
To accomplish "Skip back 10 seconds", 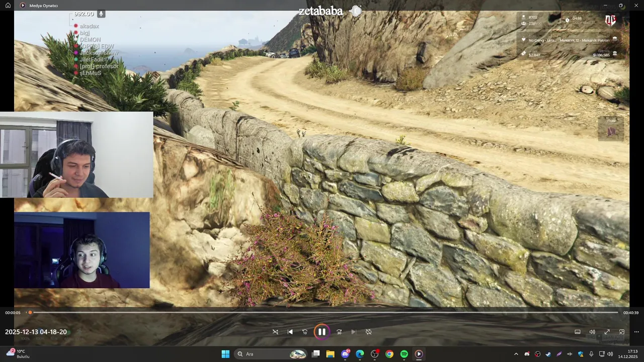I will 304,332.
